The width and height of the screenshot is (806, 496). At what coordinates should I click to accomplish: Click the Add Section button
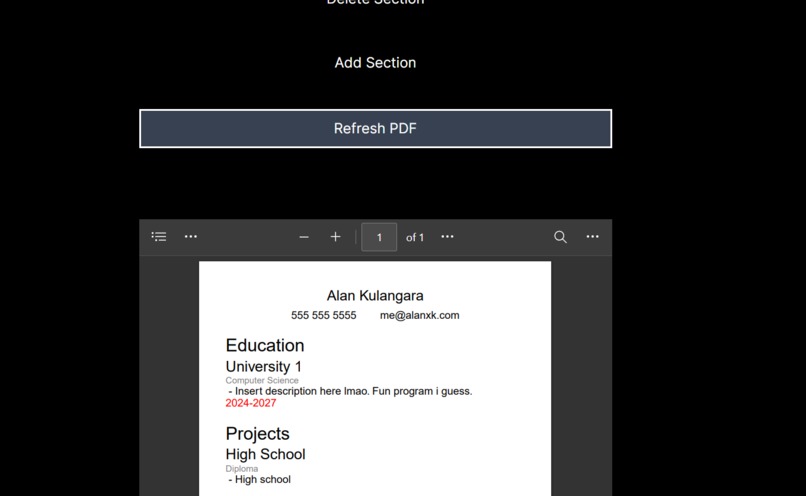(x=375, y=63)
